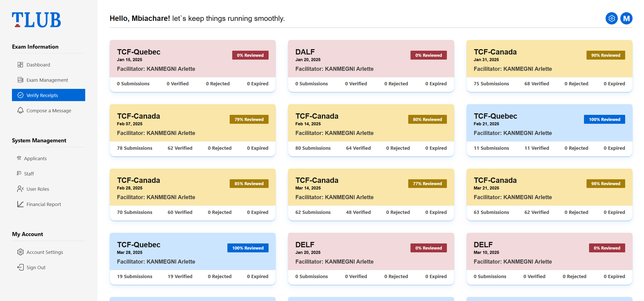Image resolution: width=644 pixels, height=301 pixels.
Task: Click '60 Verified' text
Action: pyautogui.click(x=180, y=212)
